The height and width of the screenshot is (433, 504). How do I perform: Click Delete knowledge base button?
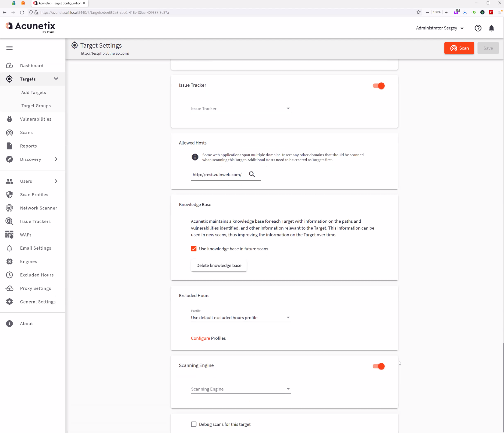(x=219, y=265)
